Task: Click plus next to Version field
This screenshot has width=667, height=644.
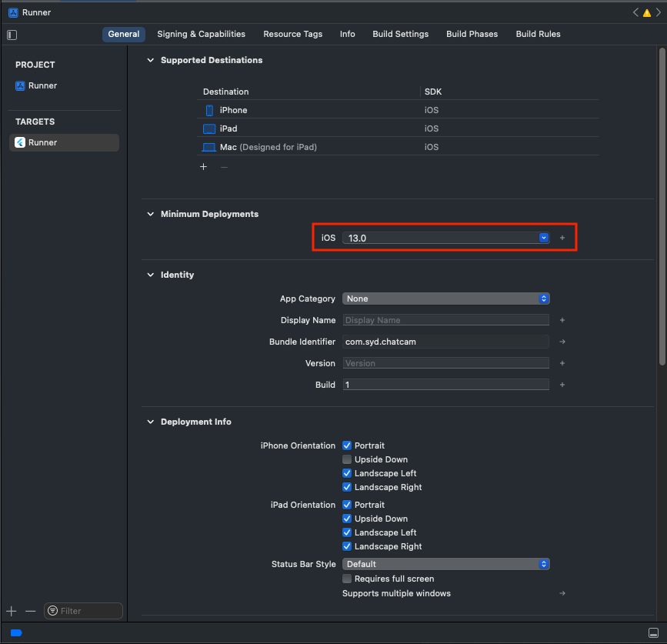Action: tap(562, 363)
